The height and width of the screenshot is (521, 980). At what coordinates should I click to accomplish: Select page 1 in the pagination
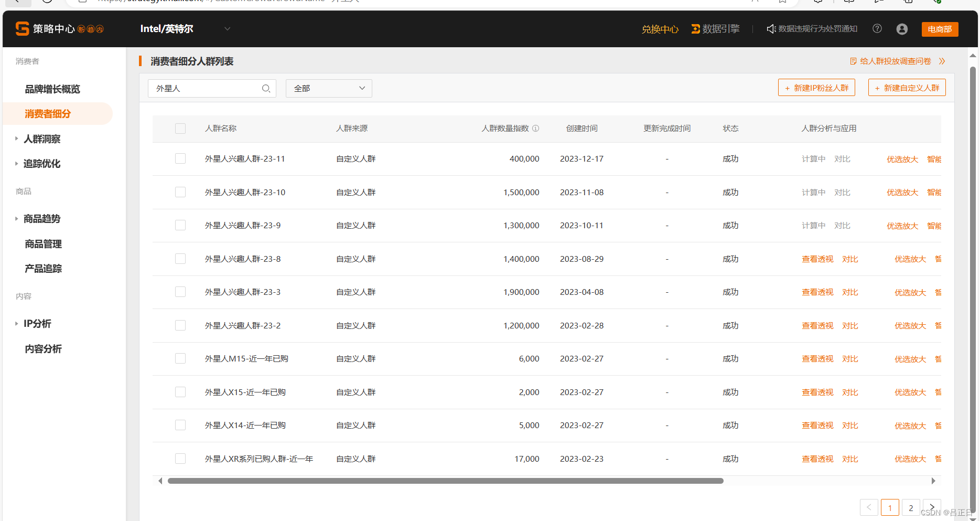pos(890,507)
